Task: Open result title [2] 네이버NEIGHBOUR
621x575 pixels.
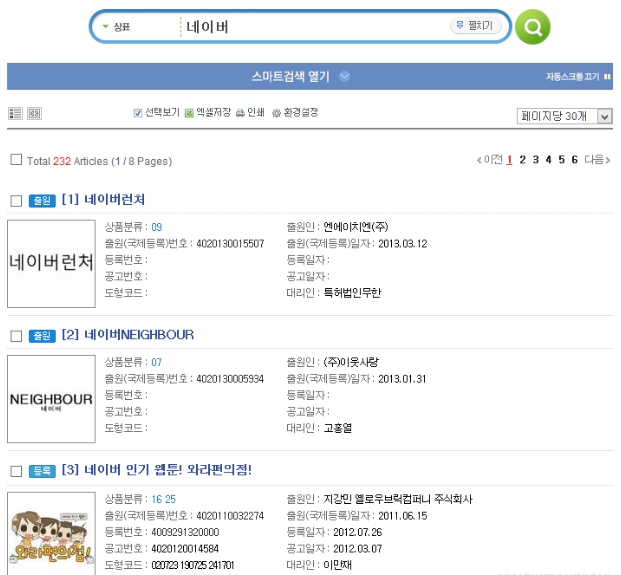Action: [x=128, y=335]
